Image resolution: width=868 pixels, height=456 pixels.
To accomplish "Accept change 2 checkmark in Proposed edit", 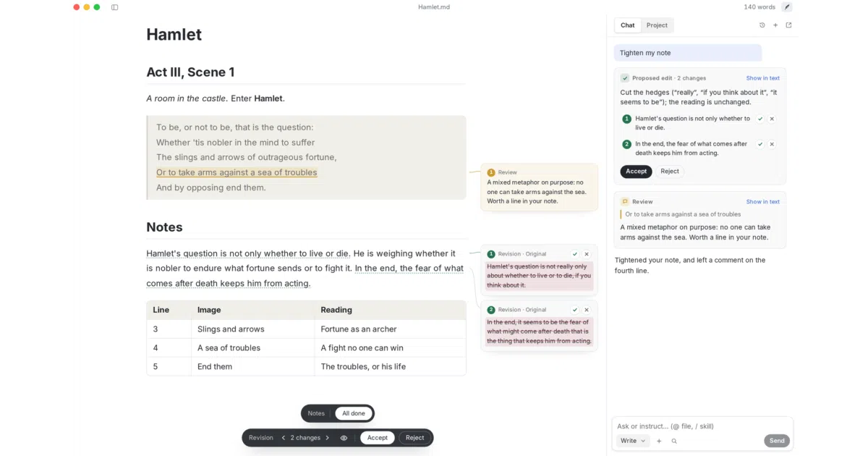I will click(x=760, y=144).
